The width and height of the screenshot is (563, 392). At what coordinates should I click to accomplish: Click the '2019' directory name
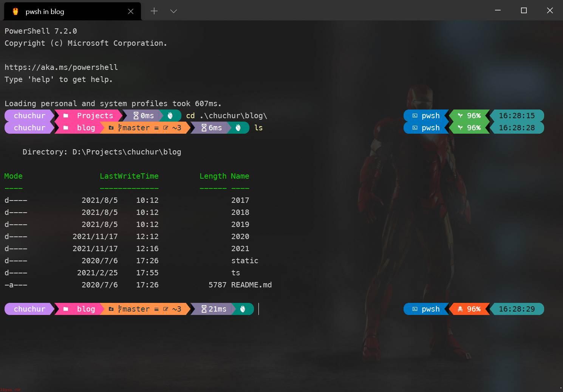240,224
